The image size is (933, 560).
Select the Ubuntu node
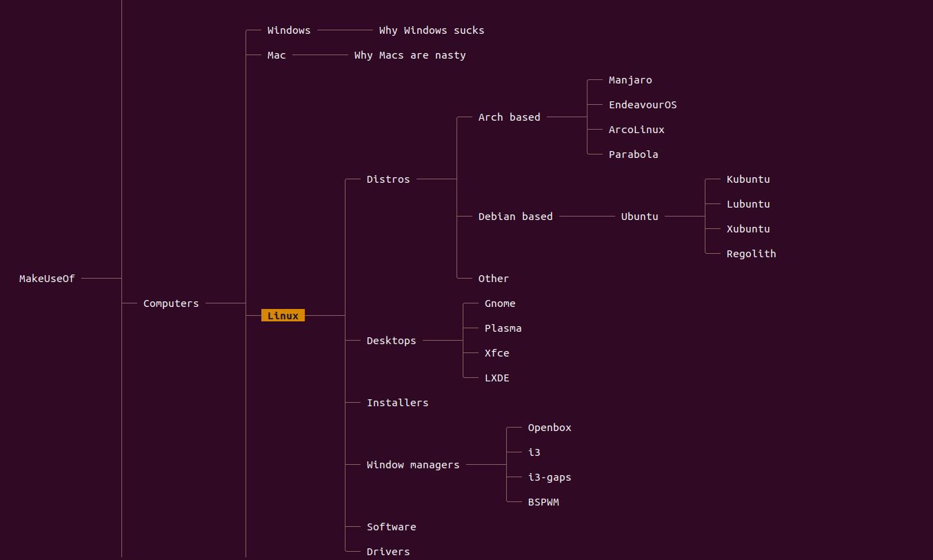tap(640, 217)
